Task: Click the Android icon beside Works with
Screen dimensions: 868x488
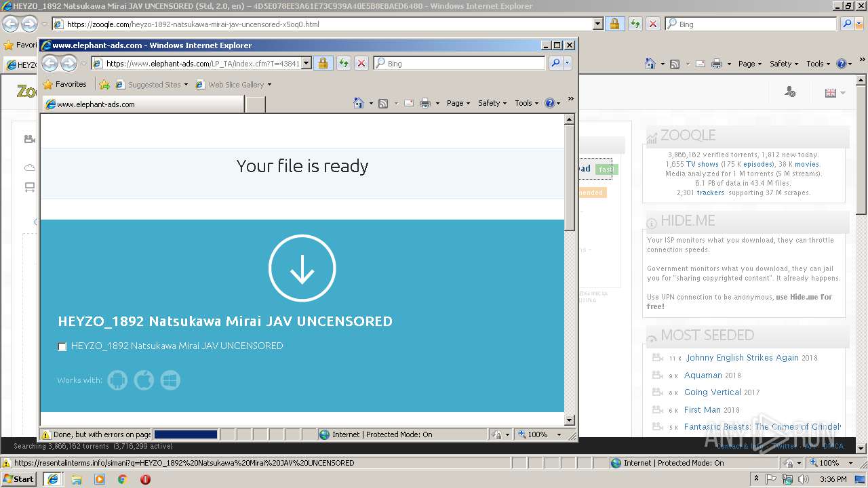Action: (117, 380)
